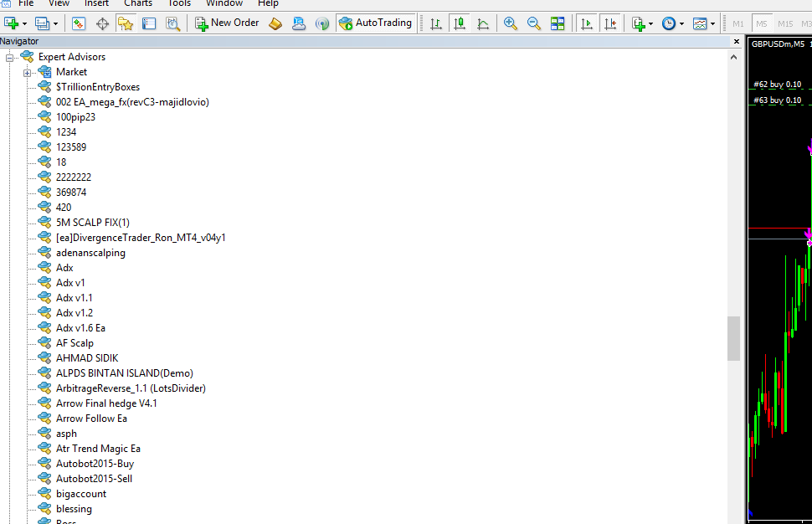Open the View menu
Image resolution: width=812 pixels, height=524 pixels.
59,3
